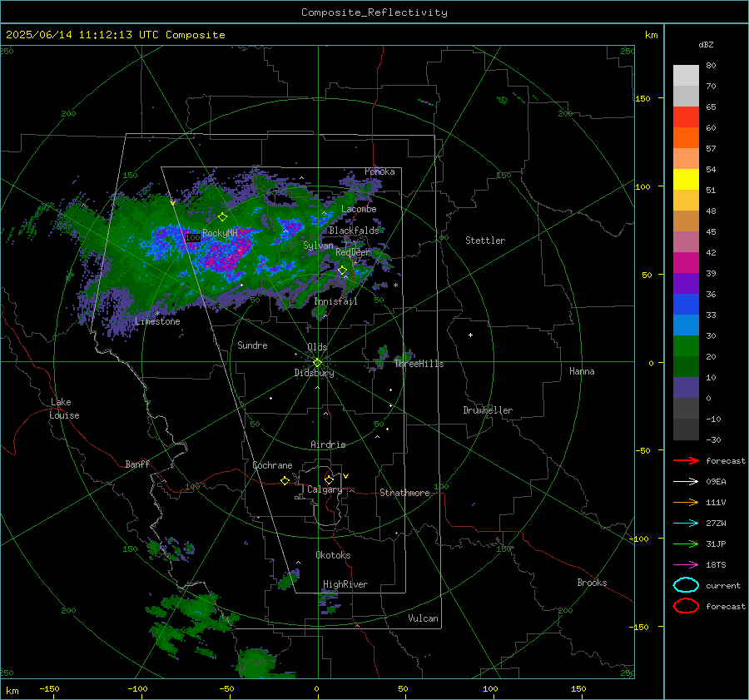Click the Airdrie city label
Screen dimensions: 749x700
pos(328,444)
